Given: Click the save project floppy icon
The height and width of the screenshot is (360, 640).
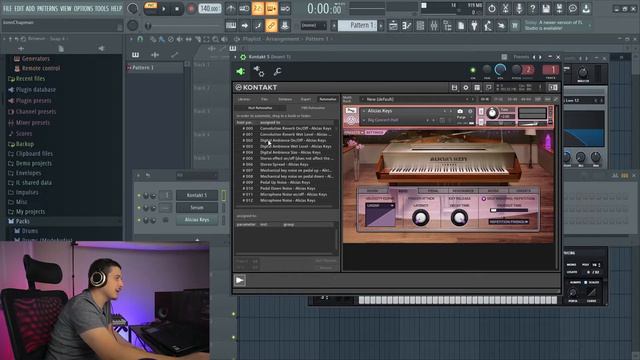Looking at the screenshot, I should pyautogui.click(x=546, y=9).
